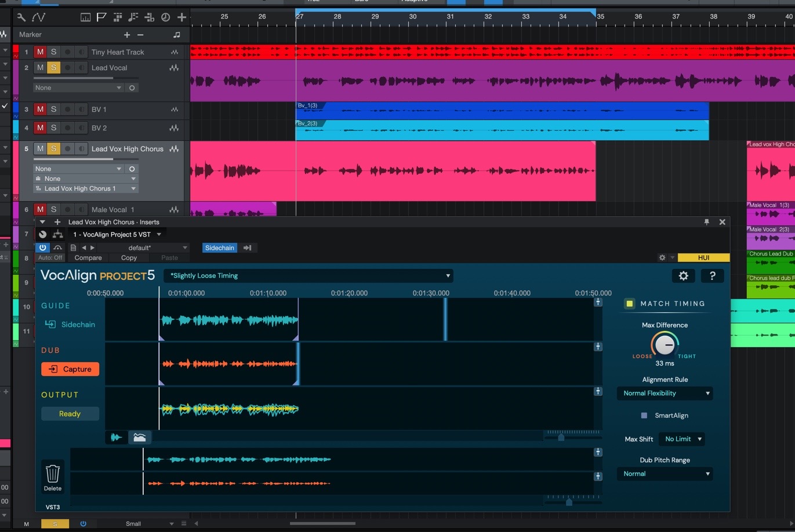Select the VocAlign Project 5 VST insert tab
Image resolution: width=795 pixels, height=532 pixels.
(112, 235)
